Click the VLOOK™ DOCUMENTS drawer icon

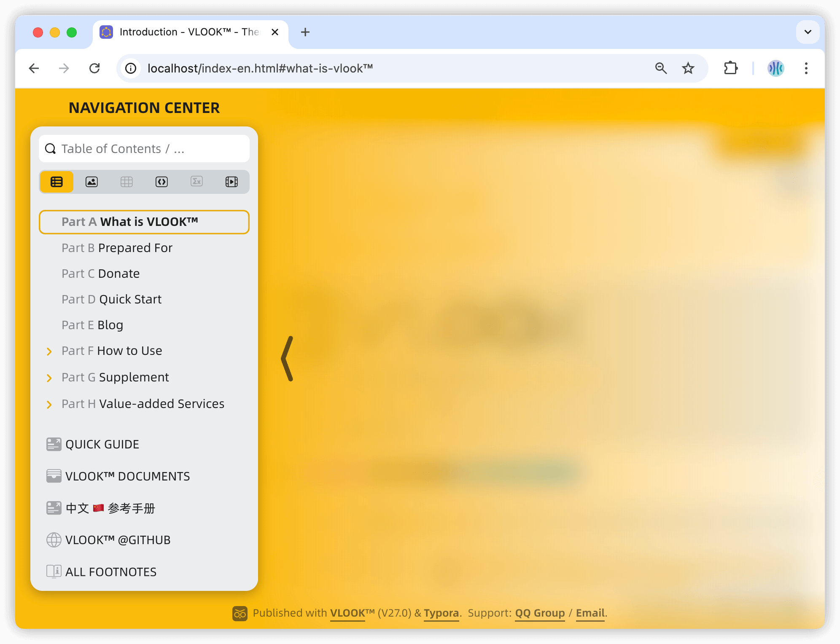54,476
